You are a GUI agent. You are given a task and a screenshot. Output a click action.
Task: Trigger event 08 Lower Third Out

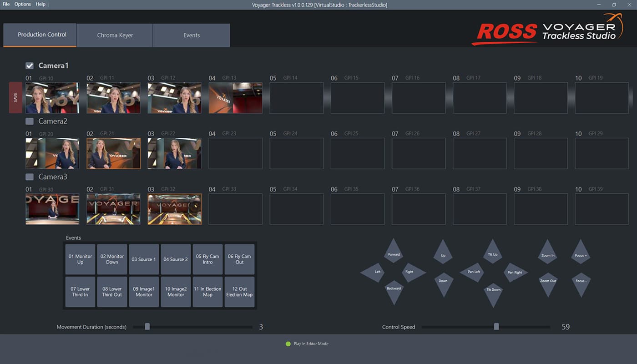112,292
